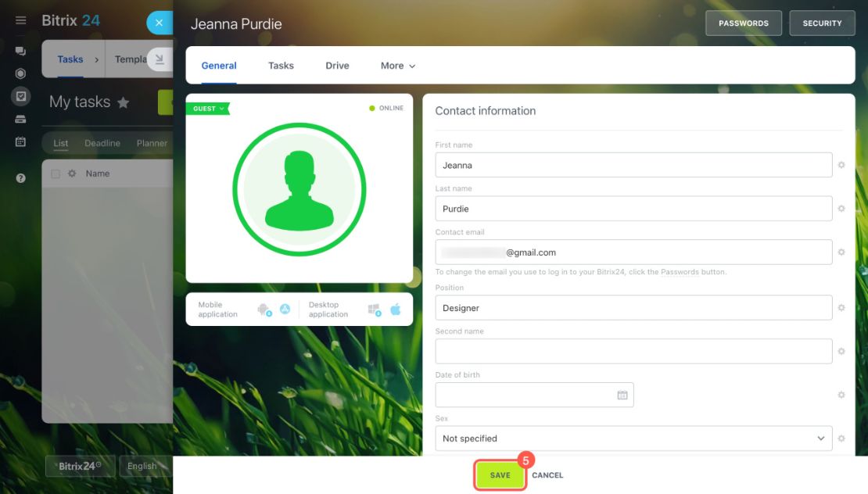Switch to the General tab
868x494 pixels.
tap(219, 66)
